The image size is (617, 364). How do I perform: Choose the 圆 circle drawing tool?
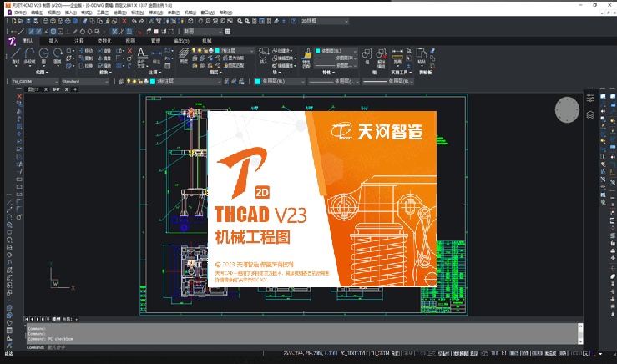(x=44, y=54)
